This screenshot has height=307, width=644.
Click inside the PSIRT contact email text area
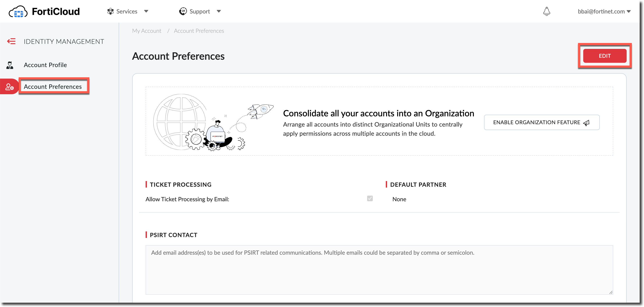click(x=379, y=270)
